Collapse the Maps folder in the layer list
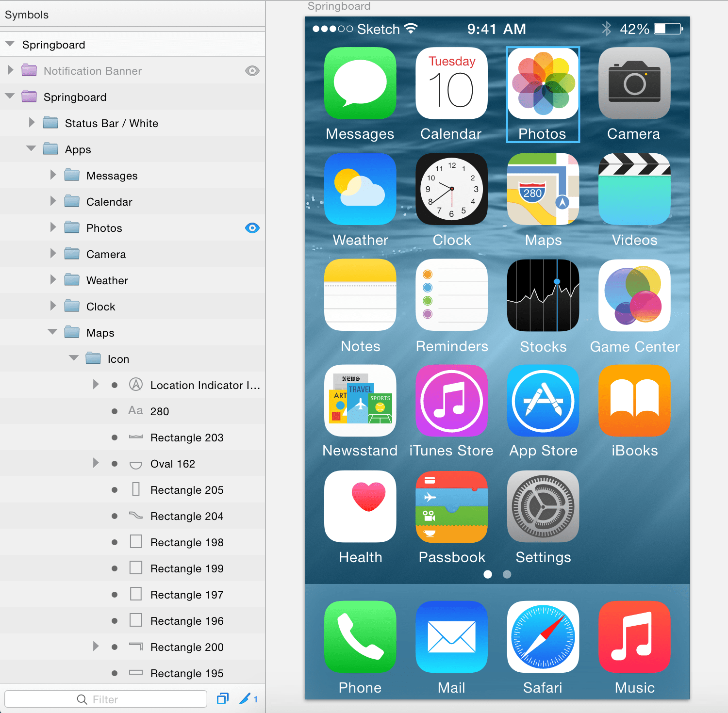Viewport: 728px width, 713px height. (52, 332)
